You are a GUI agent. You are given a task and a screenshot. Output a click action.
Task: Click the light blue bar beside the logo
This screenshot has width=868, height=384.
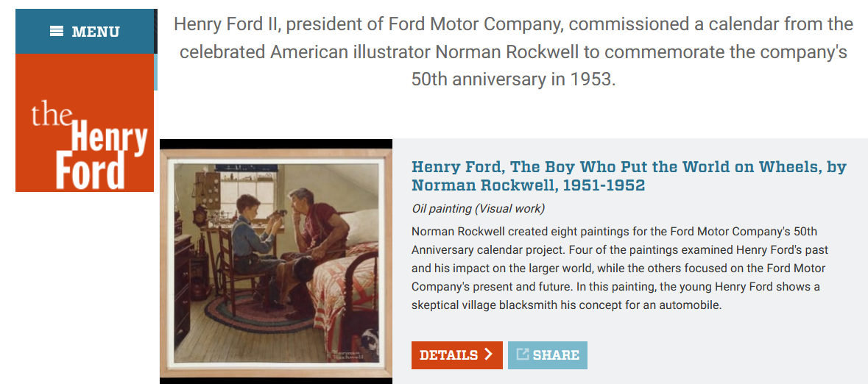click(x=155, y=71)
